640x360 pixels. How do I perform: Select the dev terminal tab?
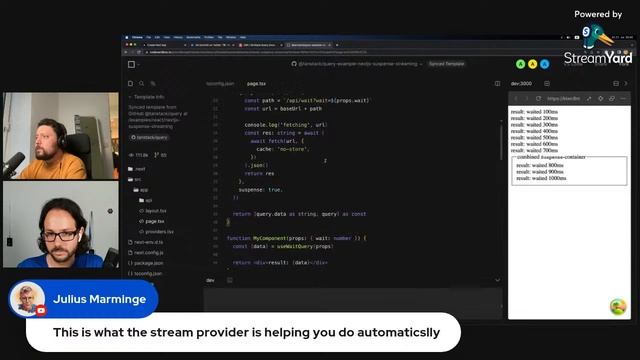click(x=211, y=280)
